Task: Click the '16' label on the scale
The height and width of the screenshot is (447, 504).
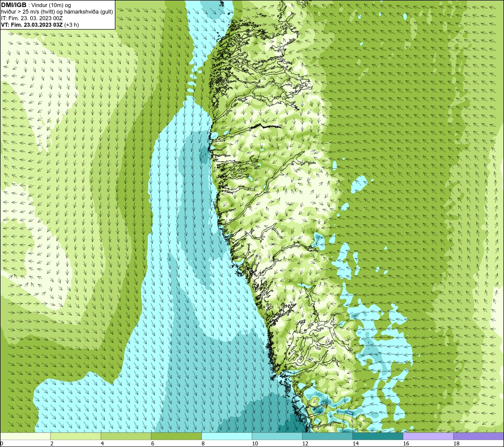Action: point(406,443)
